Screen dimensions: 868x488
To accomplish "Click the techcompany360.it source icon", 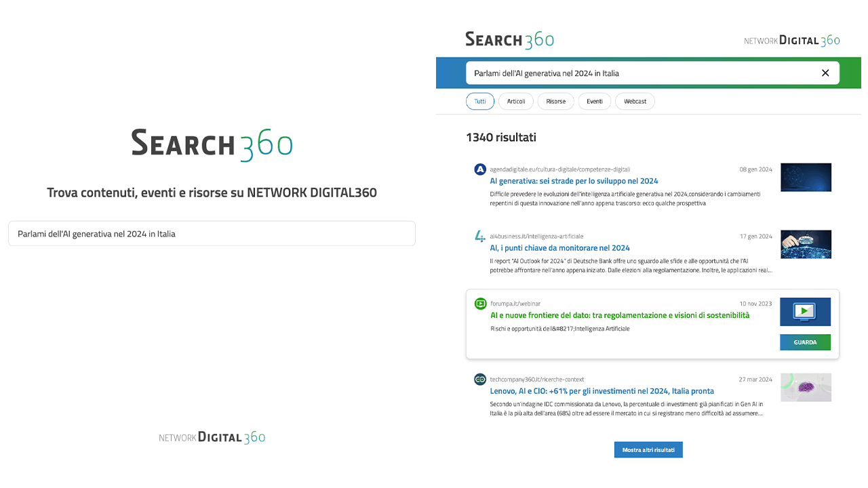I will click(480, 380).
